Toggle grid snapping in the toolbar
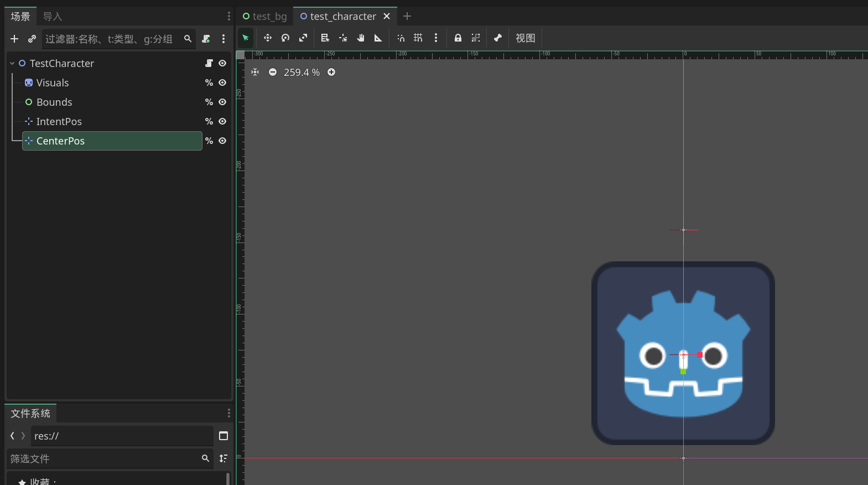This screenshot has width=868, height=485. [418, 38]
